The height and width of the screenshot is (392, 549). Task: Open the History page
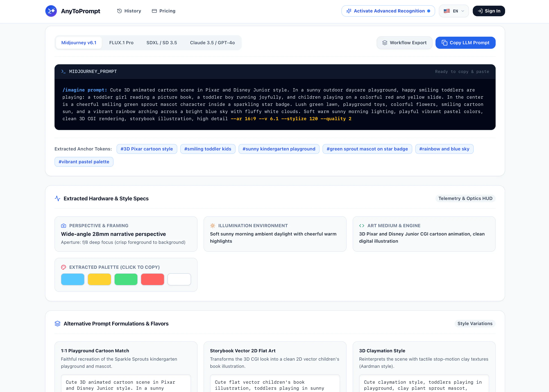(129, 11)
